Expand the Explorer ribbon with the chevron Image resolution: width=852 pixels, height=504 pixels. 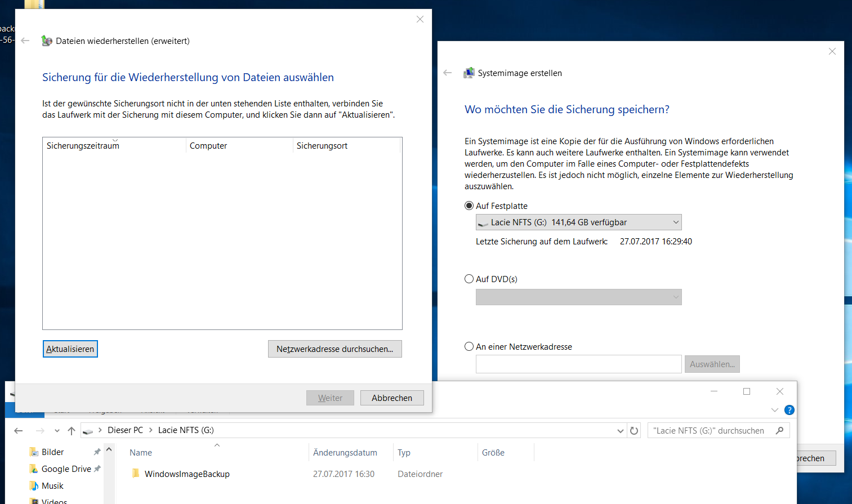point(775,410)
